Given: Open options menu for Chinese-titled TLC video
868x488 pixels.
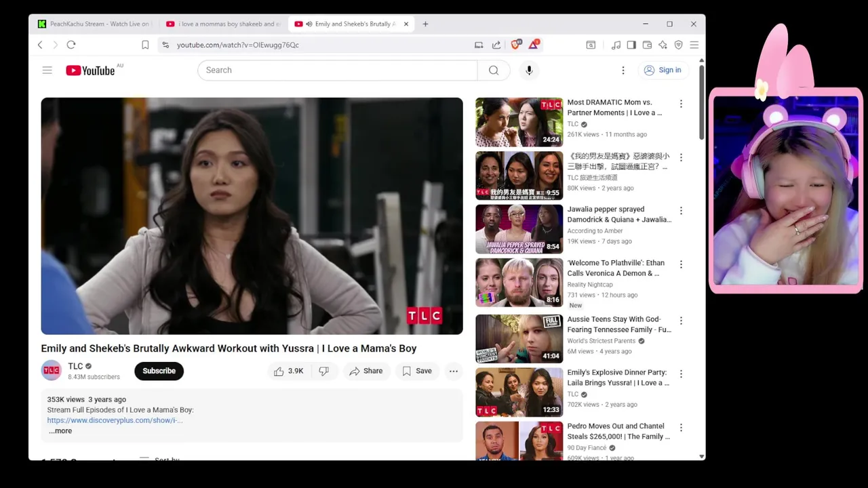Looking at the screenshot, I should point(681,157).
